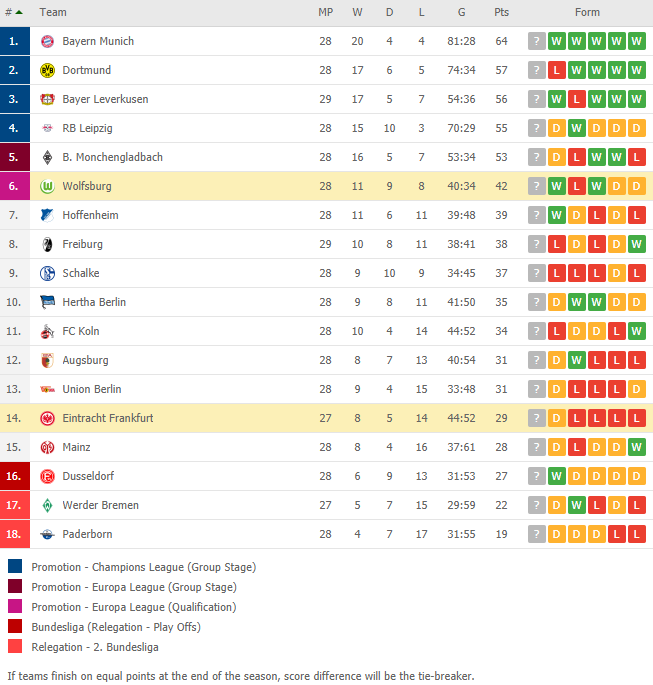
Task: Click the Dortmund BVB logo
Action: click(x=47, y=70)
